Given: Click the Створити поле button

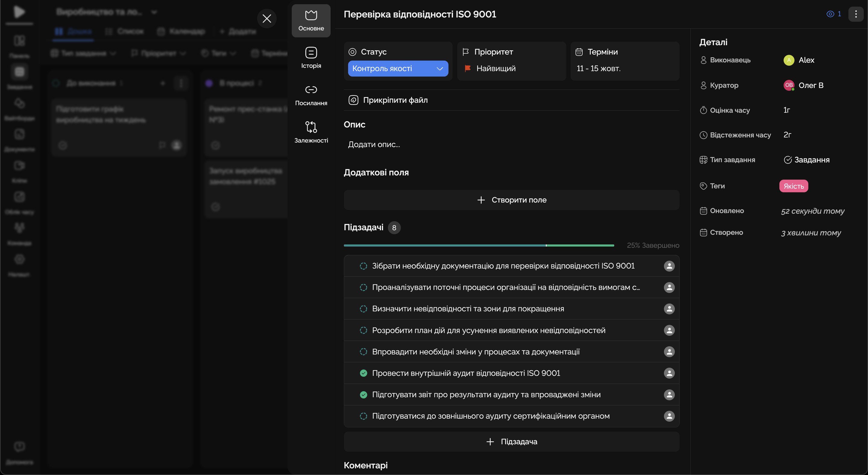Looking at the screenshot, I should click(511, 200).
